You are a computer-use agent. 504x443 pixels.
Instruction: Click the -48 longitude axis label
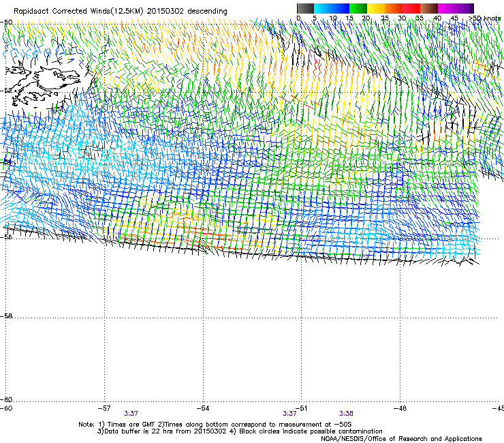click(x=400, y=408)
